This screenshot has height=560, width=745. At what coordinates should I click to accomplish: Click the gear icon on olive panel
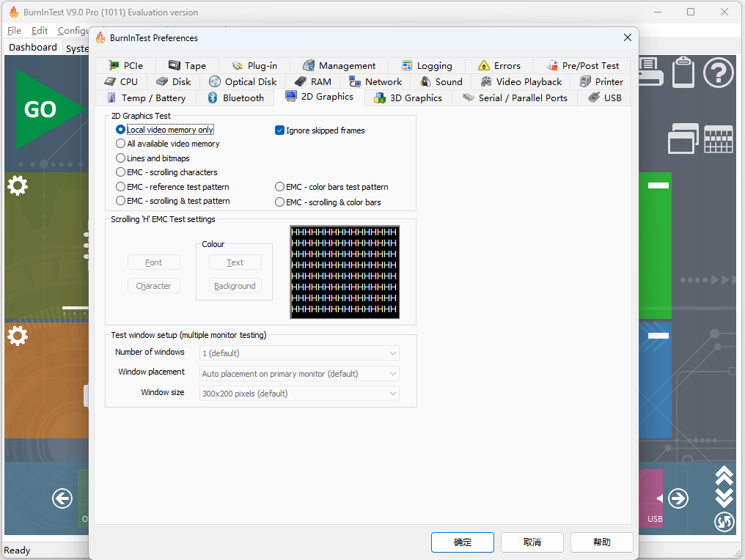pyautogui.click(x=18, y=185)
